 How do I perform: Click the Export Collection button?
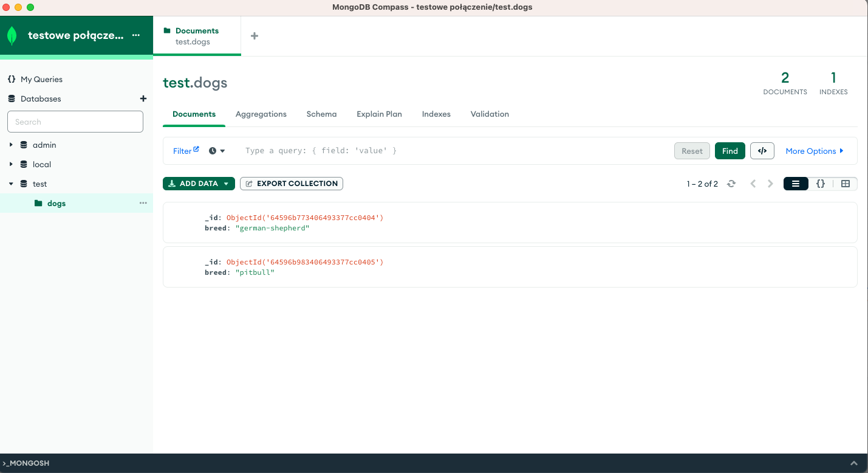pos(292,184)
